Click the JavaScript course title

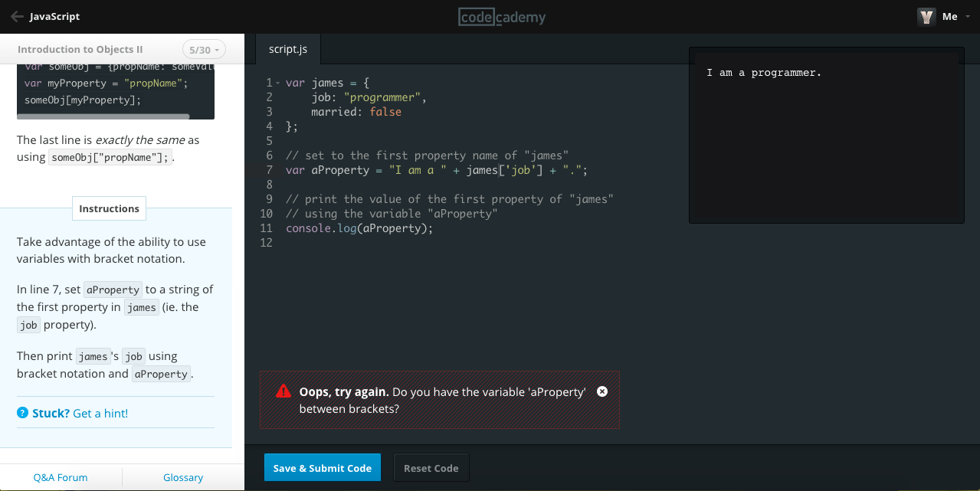55,16
